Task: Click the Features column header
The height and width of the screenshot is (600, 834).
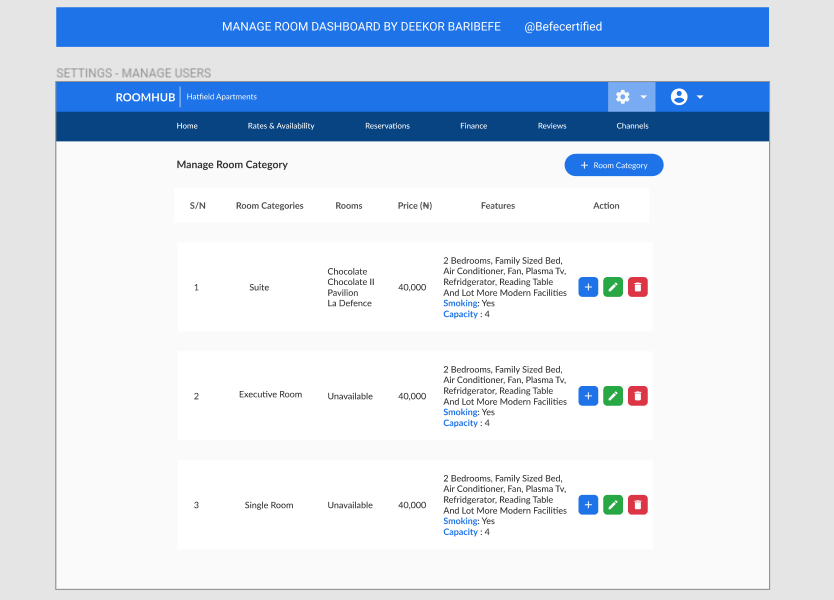Action: point(498,206)
